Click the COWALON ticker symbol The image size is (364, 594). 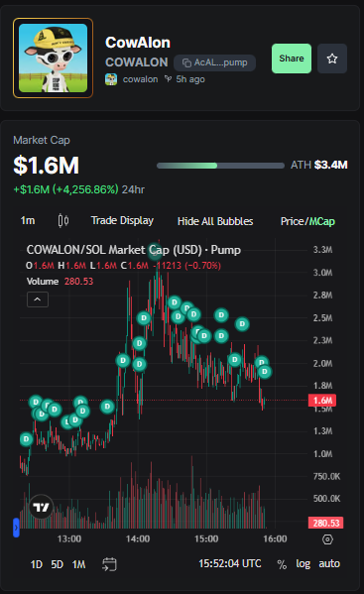(137, 62)
